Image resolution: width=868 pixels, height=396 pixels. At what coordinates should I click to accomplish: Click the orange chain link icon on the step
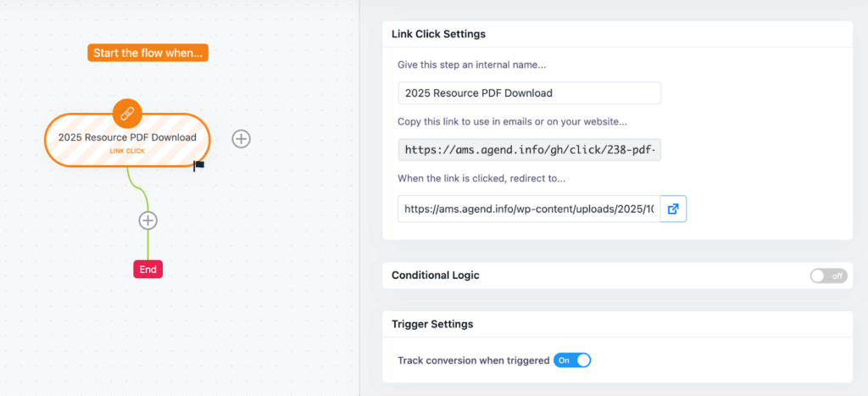(x=127, y=113)
